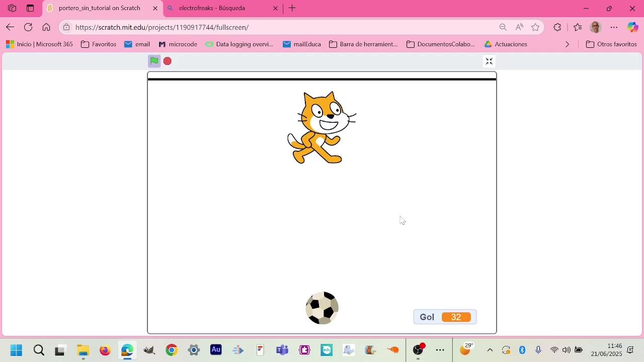
Task: Open the notification center icon
Action: (631, 350)
